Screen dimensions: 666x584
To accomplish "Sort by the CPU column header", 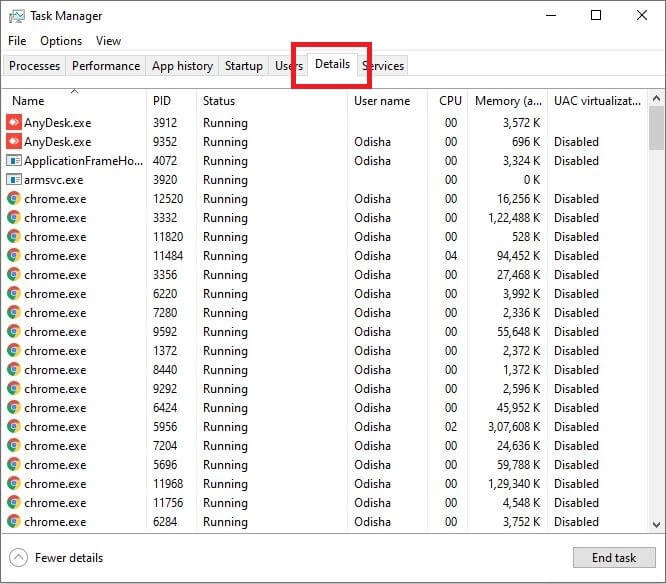I will [448, 101].
